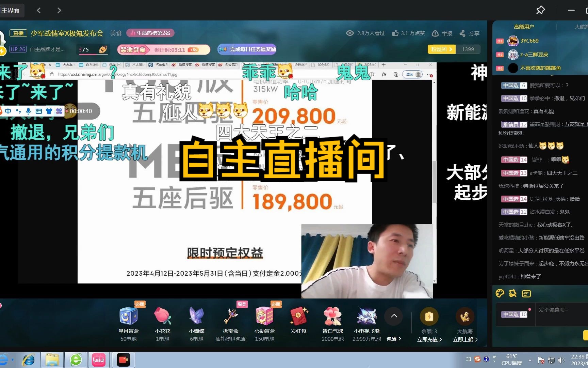Screen dimensions: 588x368
Task: Select the 拆宝盒 key gift
Action: tap(231, 316)
